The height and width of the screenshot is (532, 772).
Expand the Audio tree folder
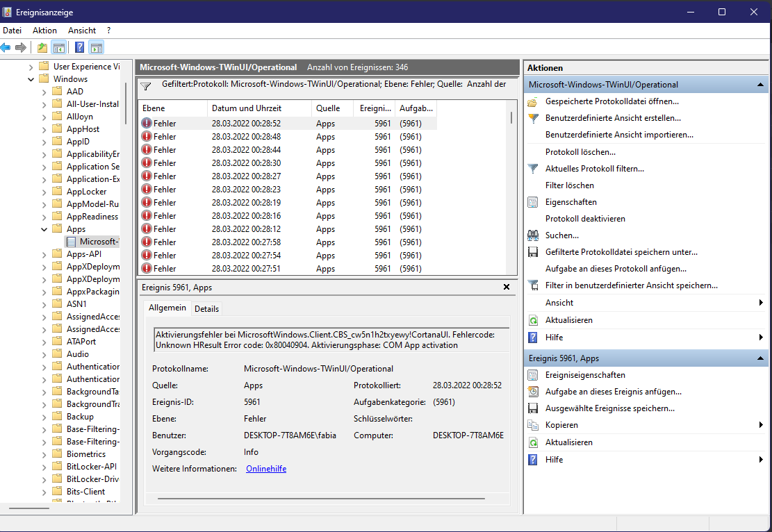[44, 354]
